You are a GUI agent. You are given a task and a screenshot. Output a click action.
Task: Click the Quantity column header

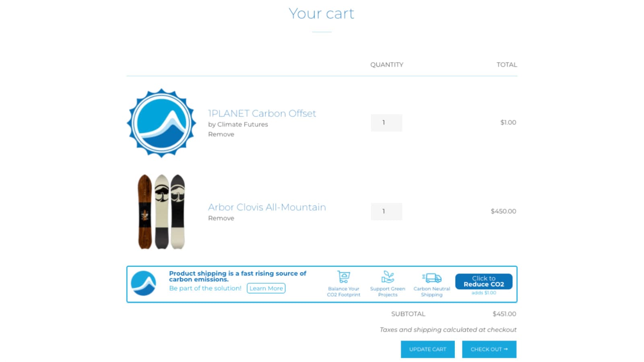[387, 64]
